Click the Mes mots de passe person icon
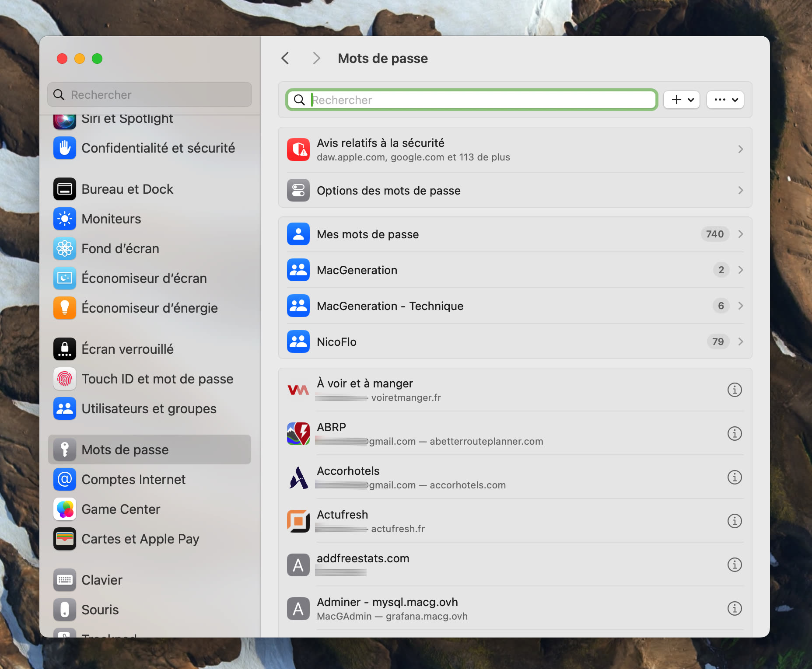 click(298, 234)
